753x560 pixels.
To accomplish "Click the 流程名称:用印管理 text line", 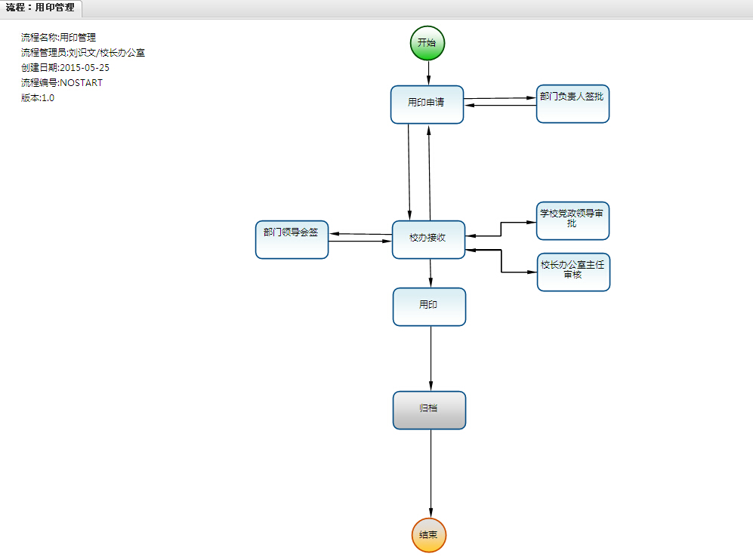I will (x=59, y=37).
